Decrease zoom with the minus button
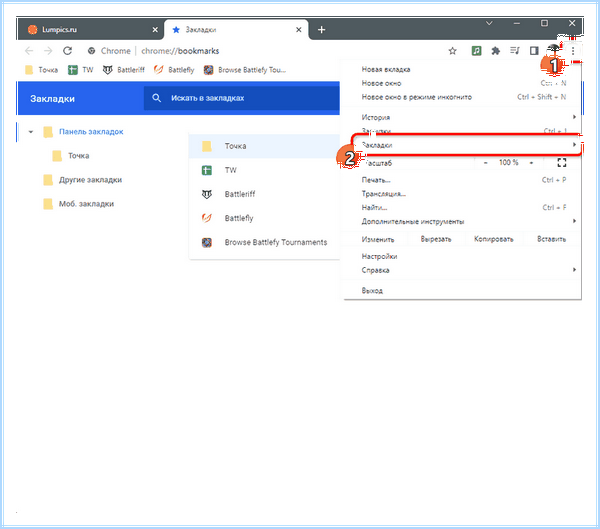The image size is (600, 529). point(486,163)
